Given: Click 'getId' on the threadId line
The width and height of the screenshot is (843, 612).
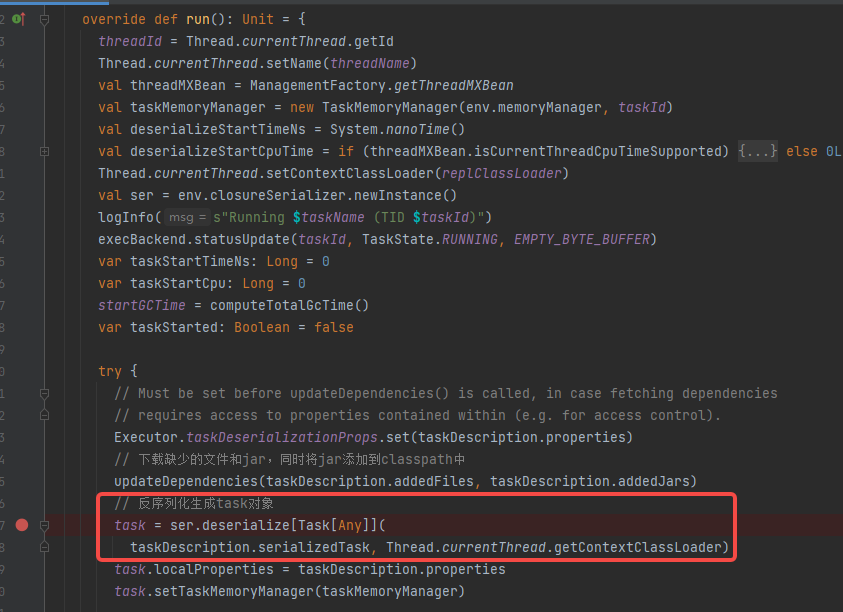Looking at the screenshot, I should 373,41.
